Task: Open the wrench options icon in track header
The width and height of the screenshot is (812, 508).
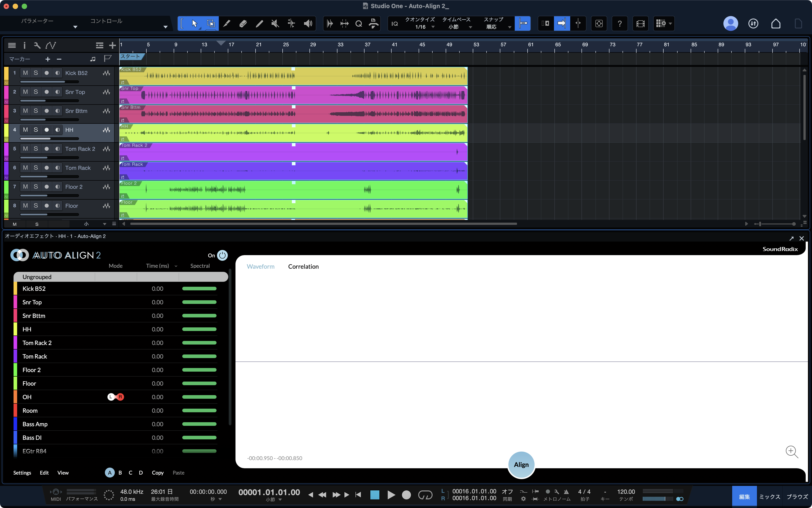Action: (37, 45)
